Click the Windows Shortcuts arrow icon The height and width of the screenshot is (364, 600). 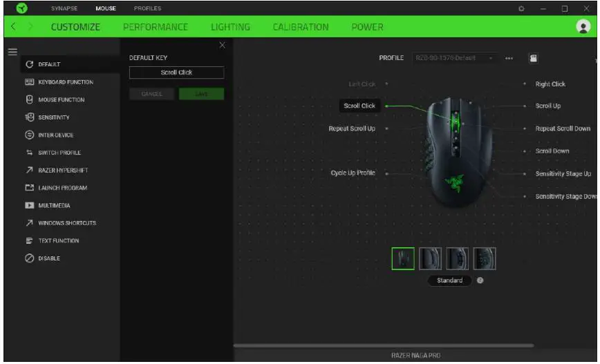(30, 223)
